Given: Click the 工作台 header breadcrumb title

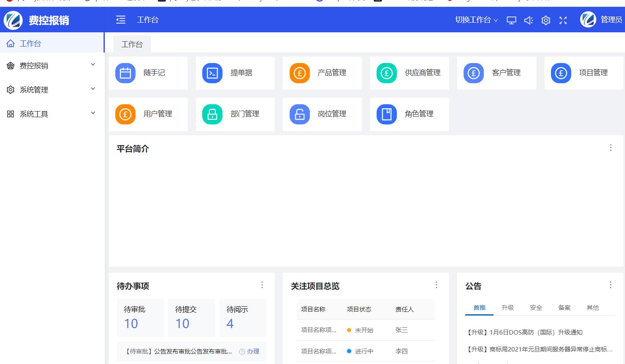Looking at the screenshot, I should coord(148,20).
